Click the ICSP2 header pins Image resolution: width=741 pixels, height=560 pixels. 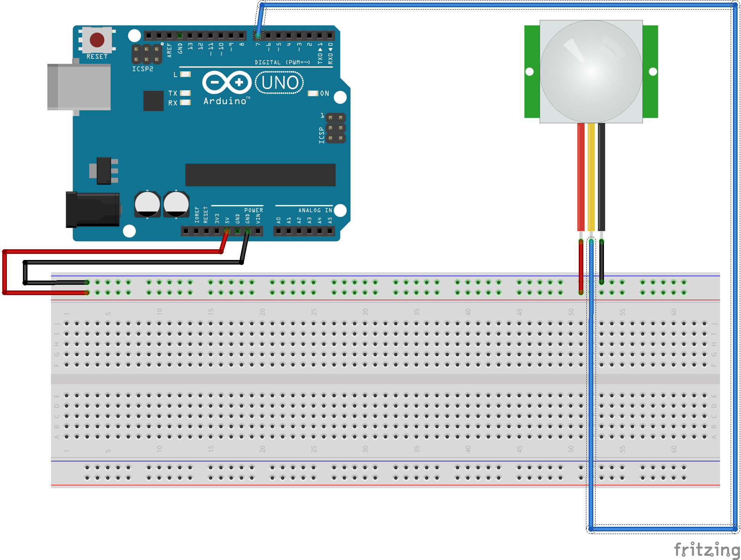pyautogui.click(x=147, y=54)
